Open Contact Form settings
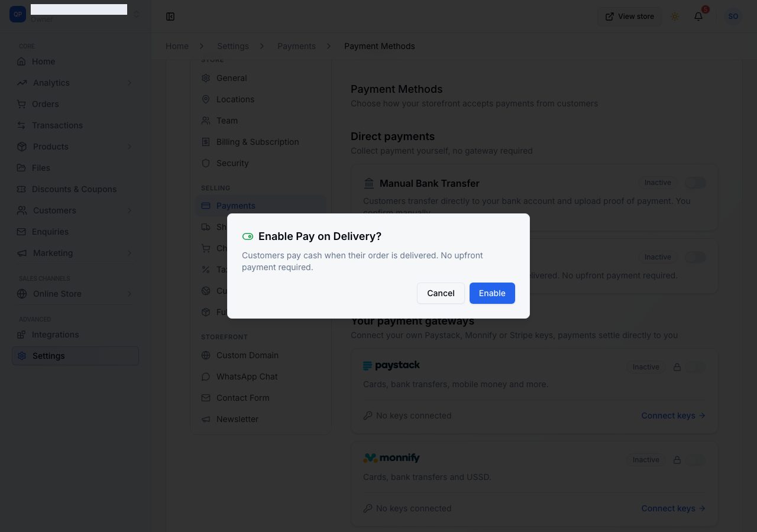757x532 pixels. pyautogui.click(x=261, y=398)
